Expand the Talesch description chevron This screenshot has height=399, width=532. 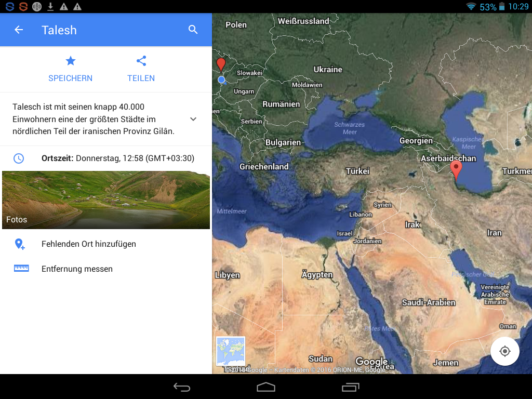pyautogui.click(x=193, y=119)
